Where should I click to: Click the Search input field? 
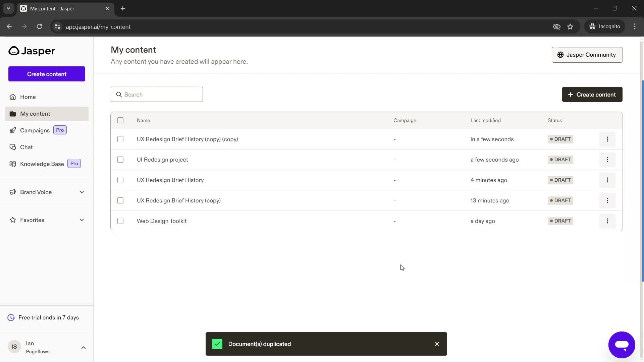[x=157, y=94]
